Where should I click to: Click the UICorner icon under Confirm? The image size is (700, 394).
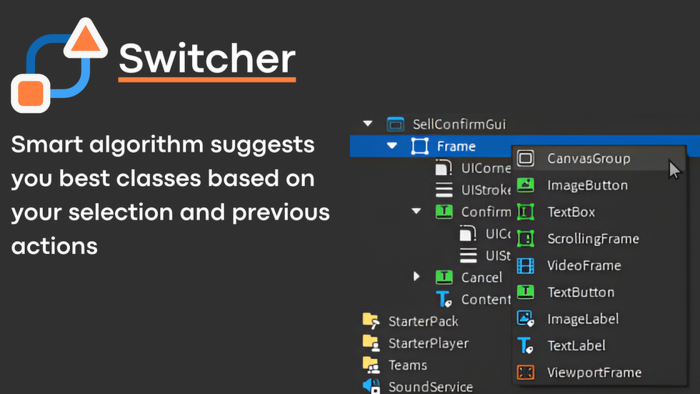tap(468, 233)
